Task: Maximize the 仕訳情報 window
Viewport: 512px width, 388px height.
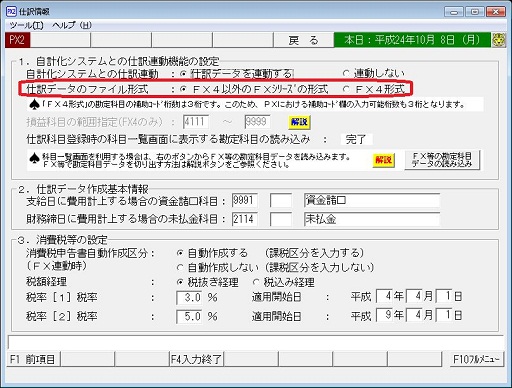Action: click(x=475, y=12)
